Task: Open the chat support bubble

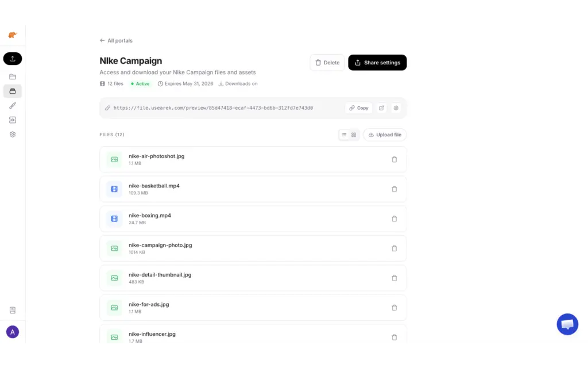Action: point(567,324)
